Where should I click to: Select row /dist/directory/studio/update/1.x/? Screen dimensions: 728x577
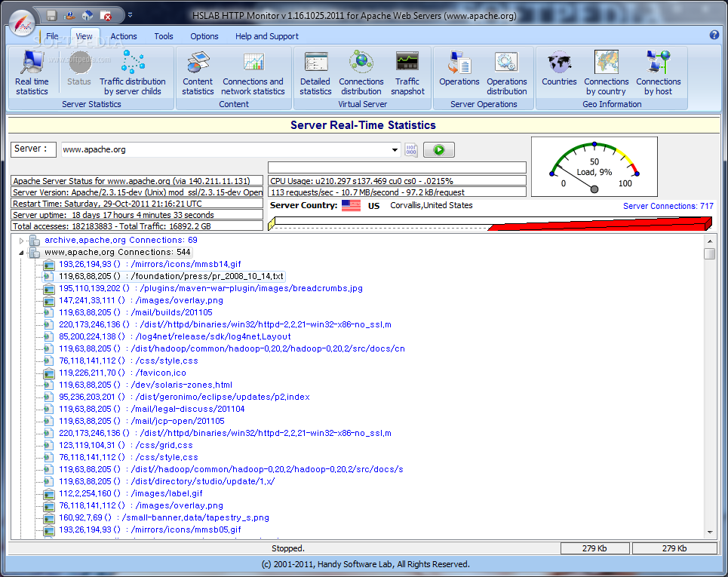pos(167,481)
